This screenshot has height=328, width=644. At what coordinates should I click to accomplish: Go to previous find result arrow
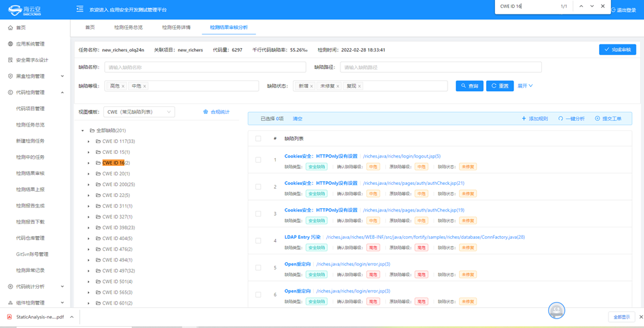pos(581,6)
